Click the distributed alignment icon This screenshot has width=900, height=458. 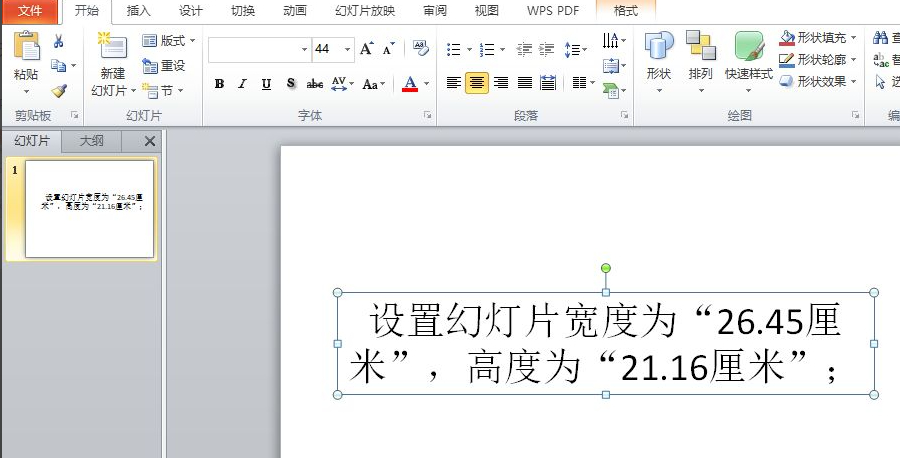[548, 83]
